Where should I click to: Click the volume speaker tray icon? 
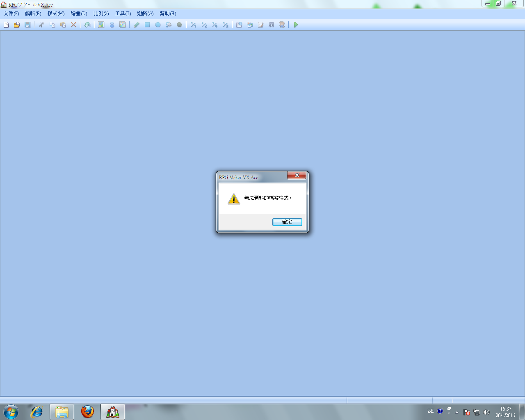pyautogui.click(x=486, y=412)
